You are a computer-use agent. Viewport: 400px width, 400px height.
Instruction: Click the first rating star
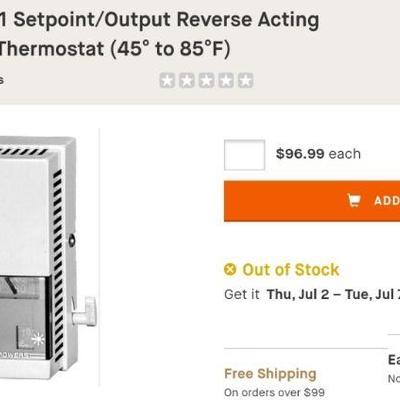point(167,80)
